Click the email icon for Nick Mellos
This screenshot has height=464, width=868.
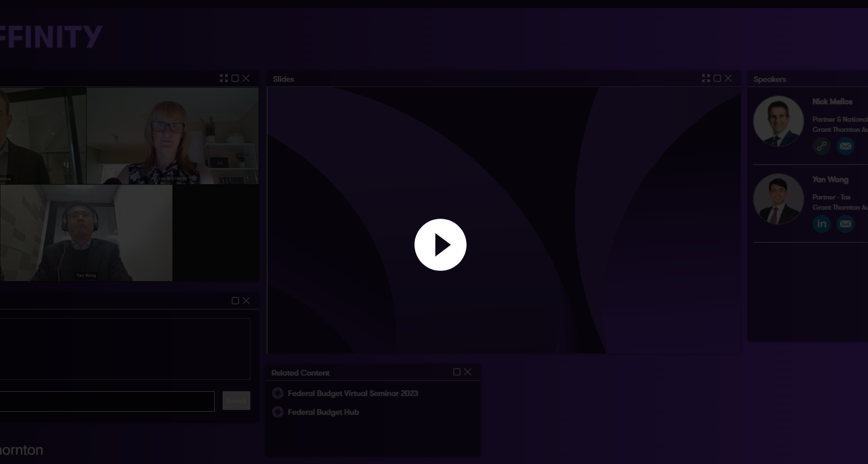pos(845,146)
